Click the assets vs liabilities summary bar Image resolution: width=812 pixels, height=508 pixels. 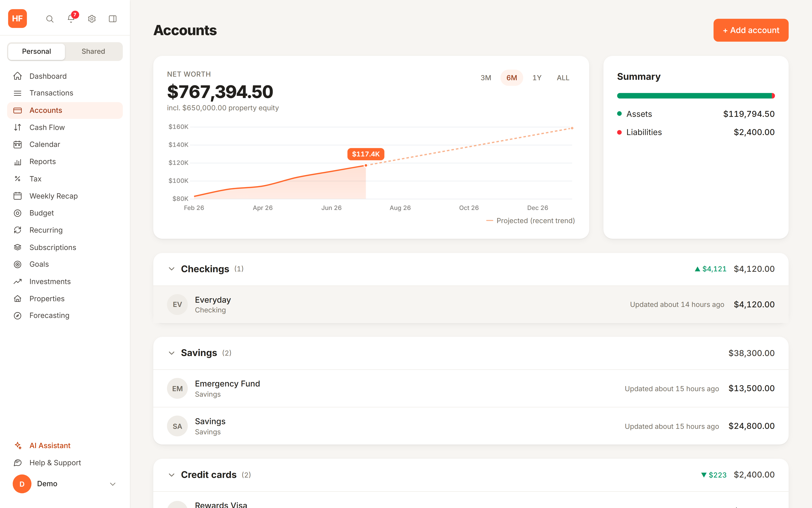point(695,96)
